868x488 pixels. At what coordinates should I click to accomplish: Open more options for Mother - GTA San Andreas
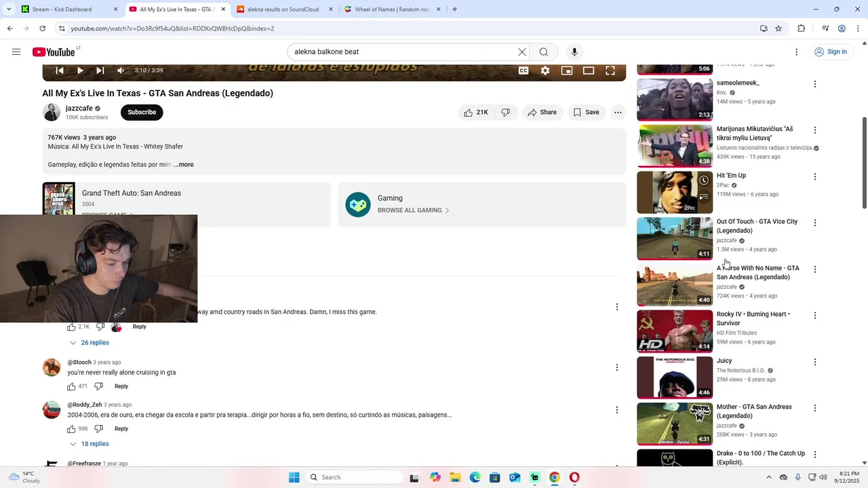coord(815,408)
